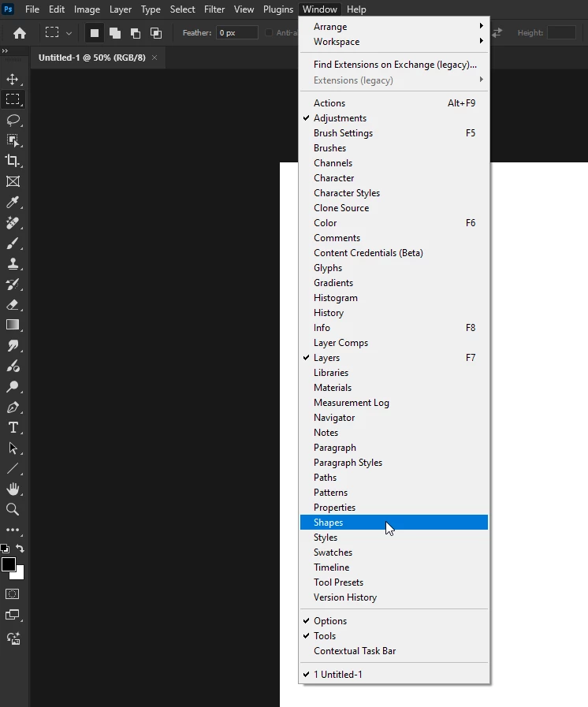The image size is (588, 707).
Task: Select the Move tool
Action: pos(13,80)
